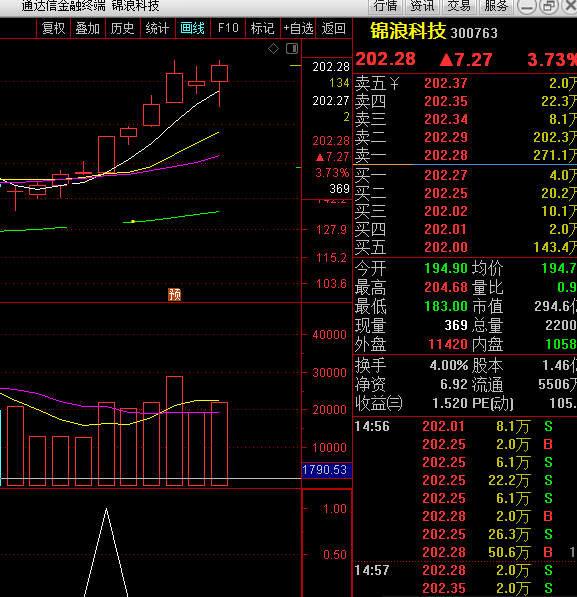Viewport: 577px width, 597px height.
Task: Click stock code 300763
Action: click(474, 33)
